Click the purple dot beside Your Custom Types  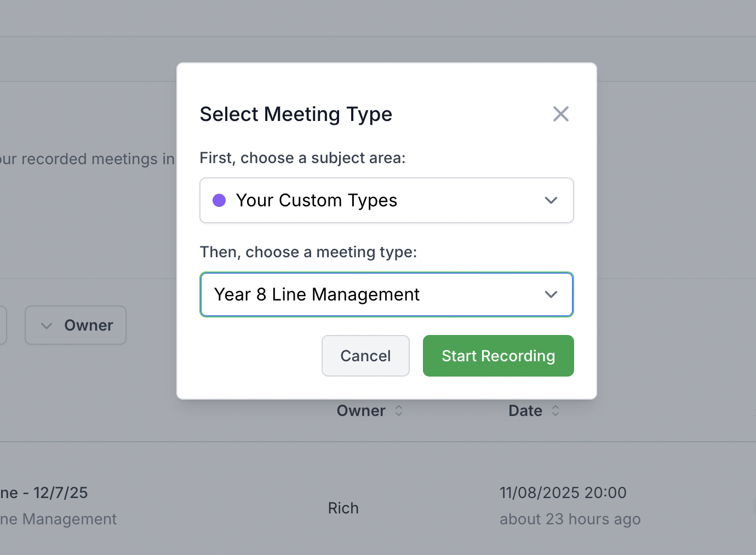click(x=219, y=200)
